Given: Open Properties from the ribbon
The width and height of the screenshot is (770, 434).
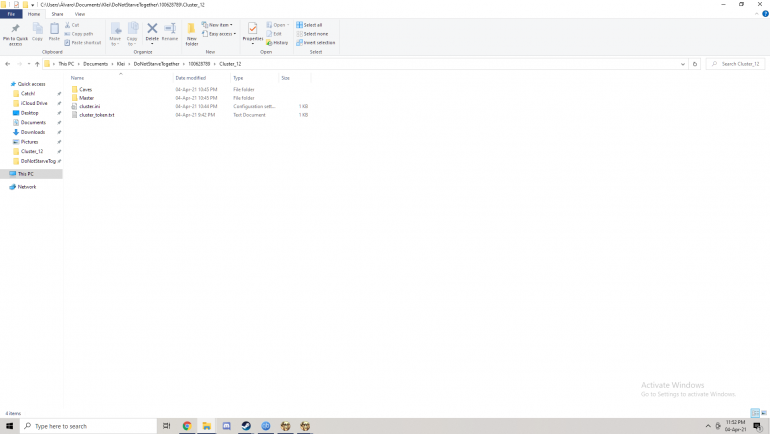Looking at the screenshot, I should coord(252,32).
